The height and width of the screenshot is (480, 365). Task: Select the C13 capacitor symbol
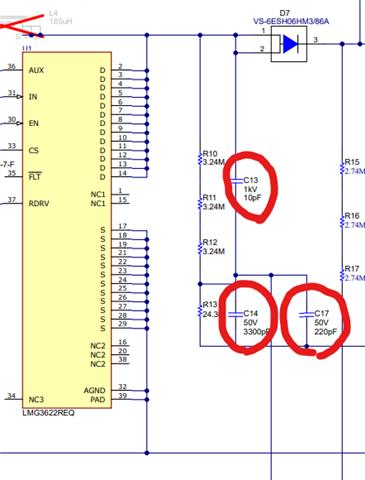(x=237, y=181)
